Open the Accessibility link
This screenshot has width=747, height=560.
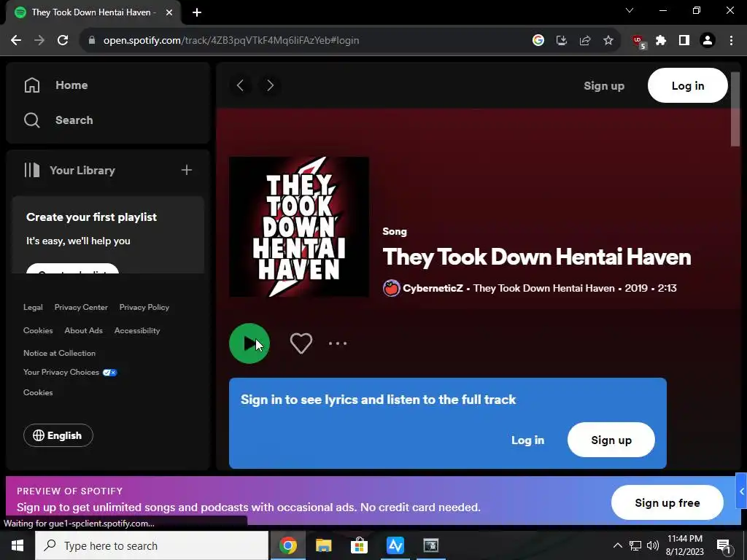[x=137, y=330]
